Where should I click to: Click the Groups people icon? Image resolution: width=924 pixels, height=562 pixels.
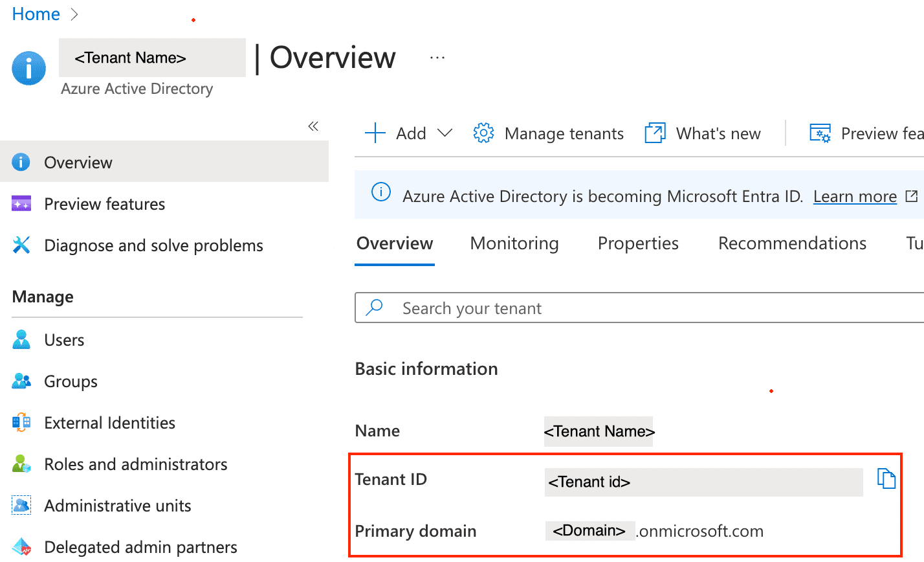pyautogui.click(x=21, y=381)
